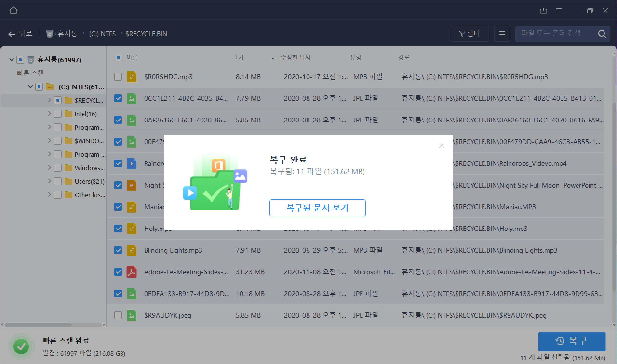The height and width of the screenshot is (364, 617).
Task: Tick the Users(821) folder checkbox
Action: [58, 181]
